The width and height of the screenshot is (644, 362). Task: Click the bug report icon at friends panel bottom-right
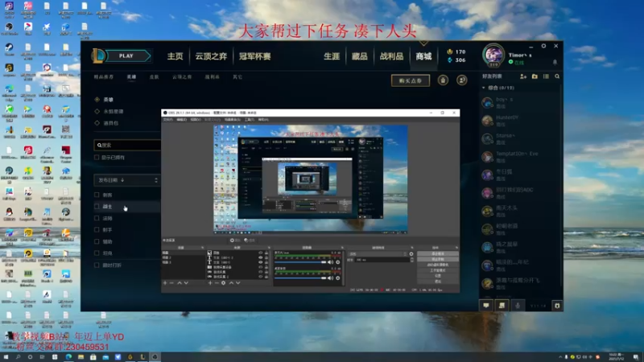click(557, 306)
